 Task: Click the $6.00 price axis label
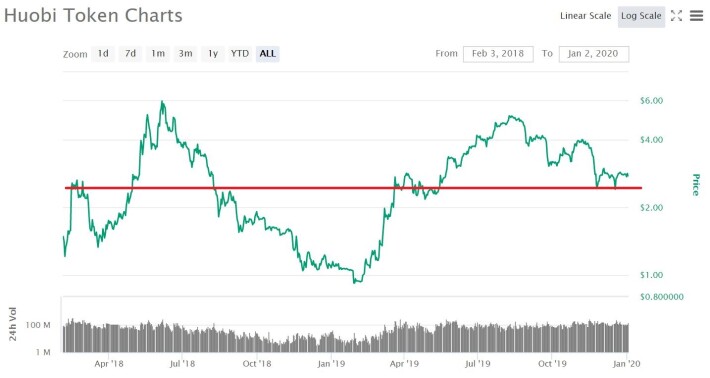651,100
